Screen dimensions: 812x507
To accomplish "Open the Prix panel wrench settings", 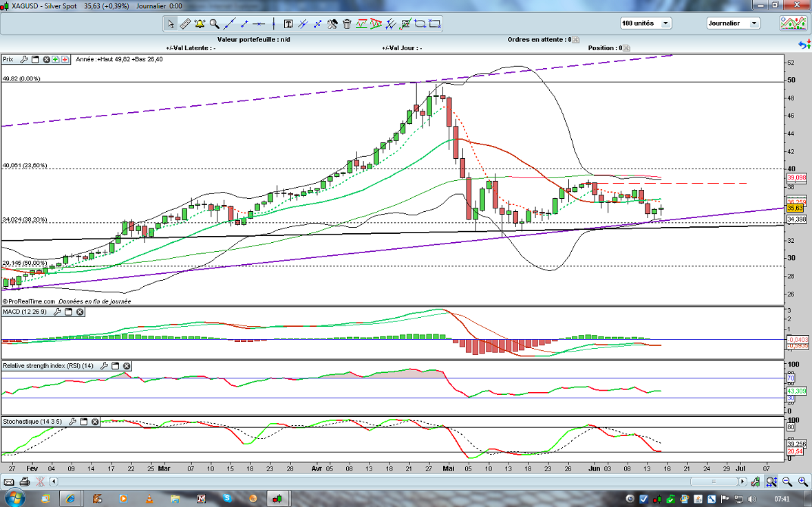I will [23, 60].
